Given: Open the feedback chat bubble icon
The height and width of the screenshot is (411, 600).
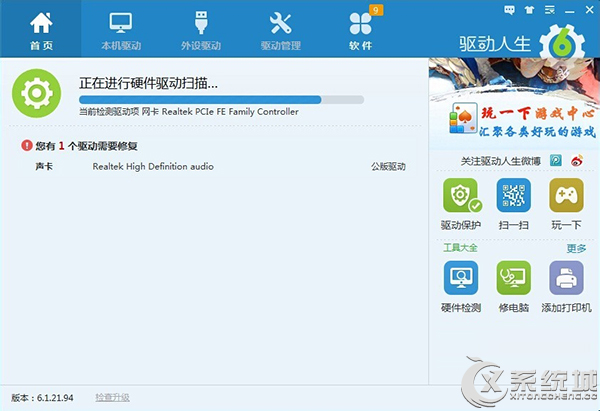Looking at the screenshot, I should click(509, 10).
